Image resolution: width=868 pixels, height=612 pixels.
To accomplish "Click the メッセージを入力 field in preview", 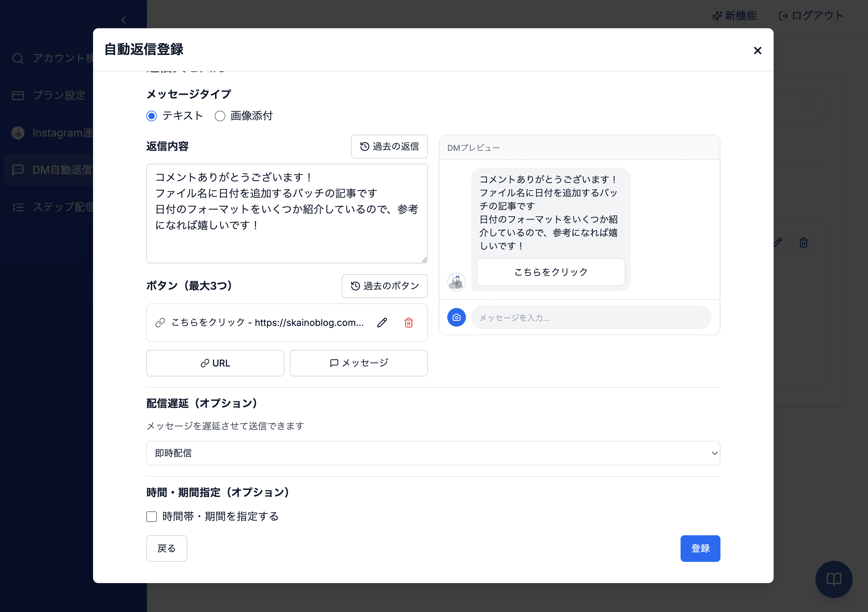I will 591,318.
